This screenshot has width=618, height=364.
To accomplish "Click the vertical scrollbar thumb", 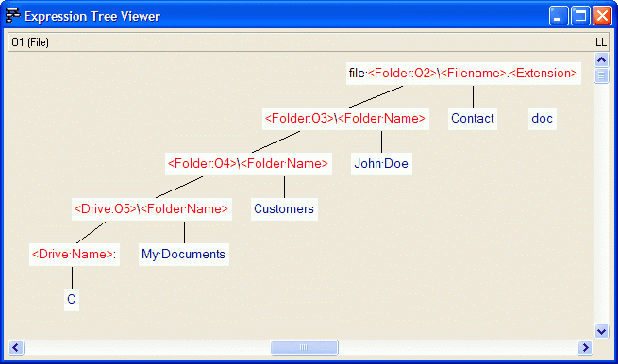I will click(601, 75).
